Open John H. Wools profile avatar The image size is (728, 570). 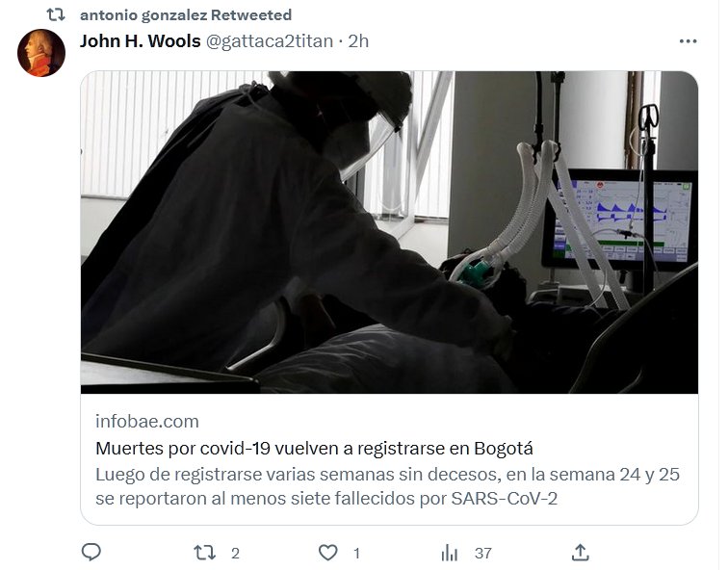click(41, 53)
